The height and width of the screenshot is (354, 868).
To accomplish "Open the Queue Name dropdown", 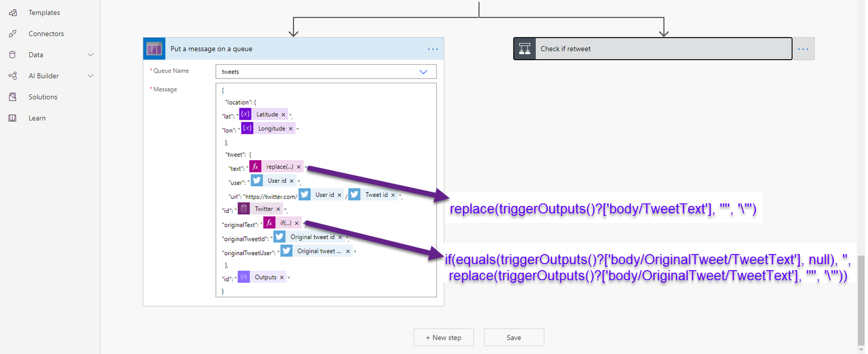I will 326,72.
